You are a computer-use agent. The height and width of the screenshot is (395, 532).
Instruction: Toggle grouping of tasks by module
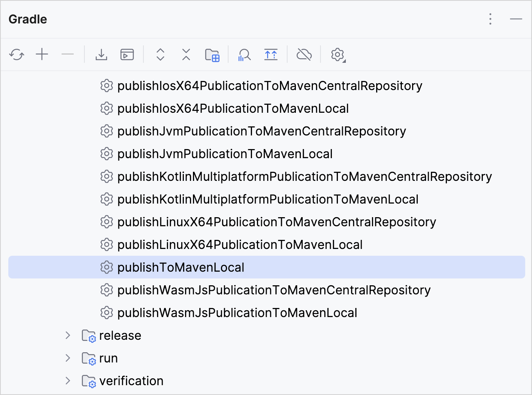[x=212, y=54]
